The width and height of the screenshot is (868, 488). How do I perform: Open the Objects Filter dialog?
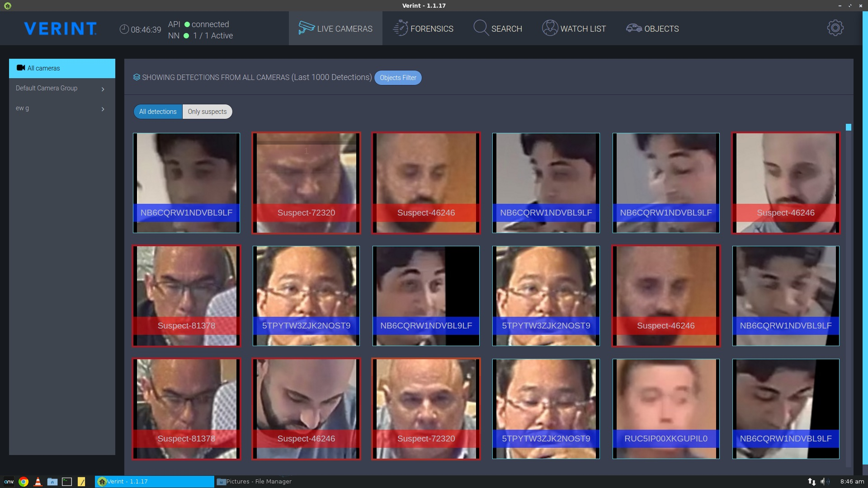[x=397, y=78]
